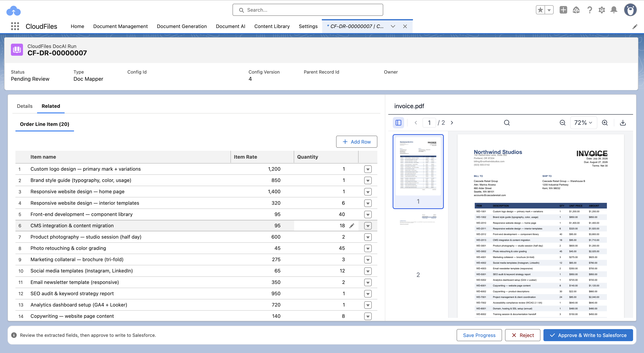The width and height of the screenshot is (644, 353).
Task: Open the setup gear icon
Action: point(602,10)
